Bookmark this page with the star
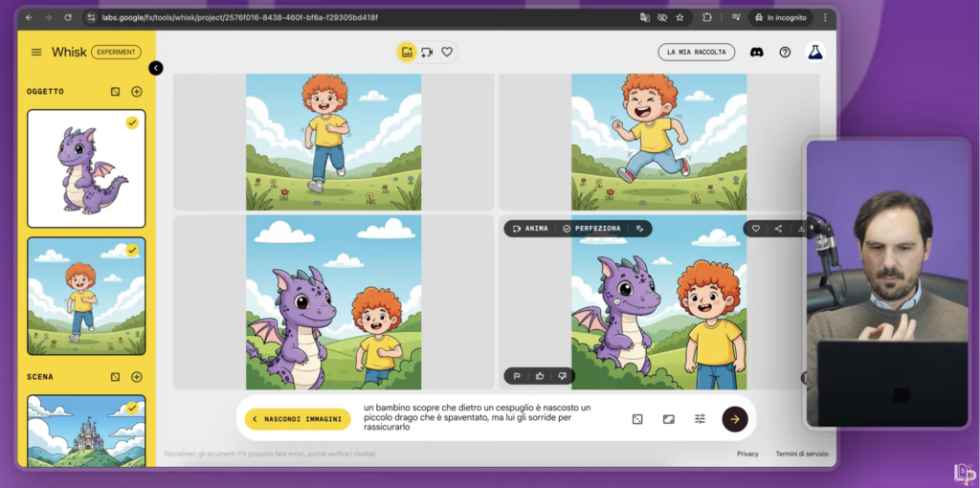The width and height of the screenshot is (980, 488). [x=680, y=17]
